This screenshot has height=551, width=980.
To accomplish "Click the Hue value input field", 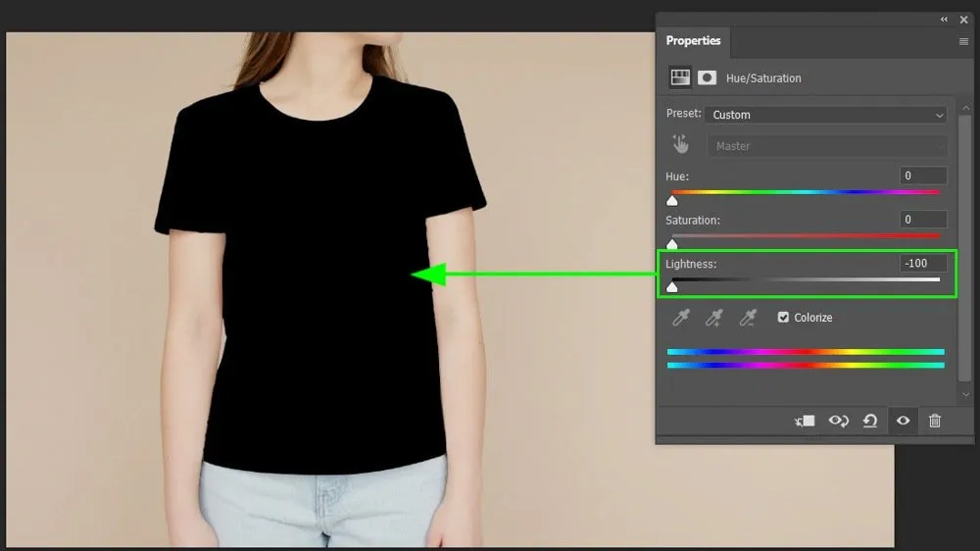I will [923, 175].
